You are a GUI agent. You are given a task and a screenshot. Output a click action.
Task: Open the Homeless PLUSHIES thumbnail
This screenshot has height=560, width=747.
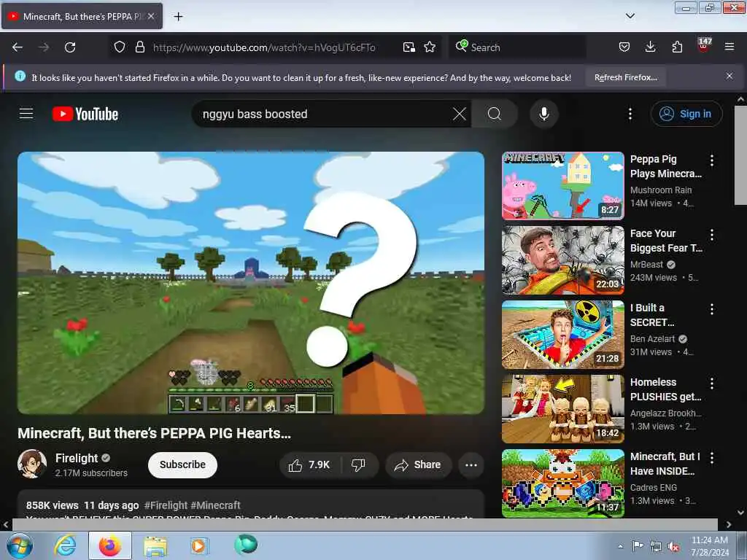tap(562, 408)
